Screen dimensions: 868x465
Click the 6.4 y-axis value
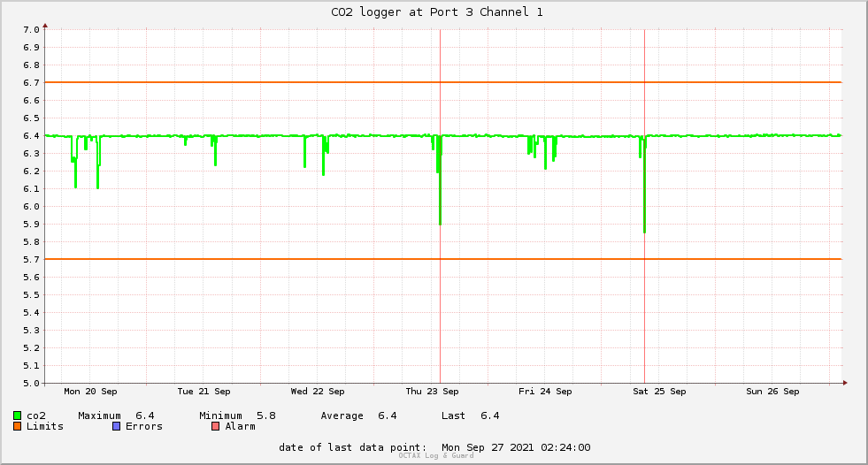coord(31,136)
